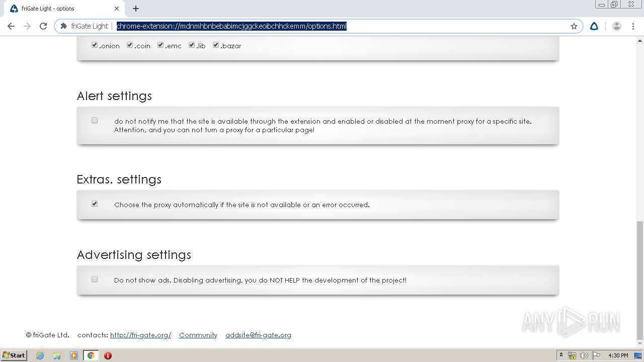Viewport: 644px width, 362px height.
Task: Open the network icon in system tray
Action: coord(572,355)
